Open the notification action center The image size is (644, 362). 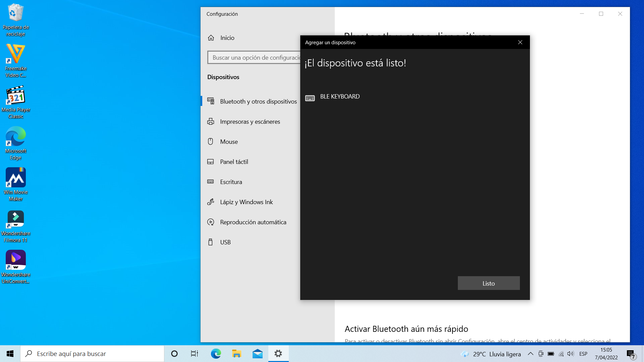(631, 354)
